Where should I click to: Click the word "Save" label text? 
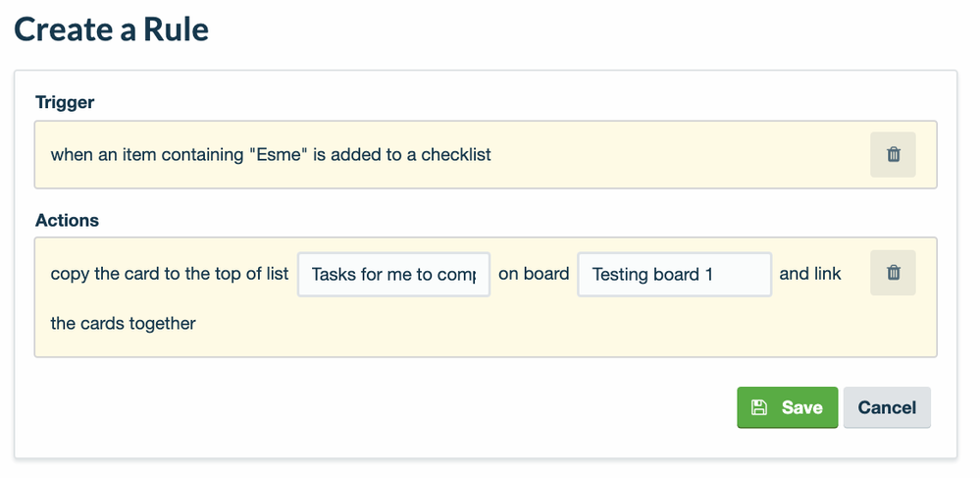point(801,407)
